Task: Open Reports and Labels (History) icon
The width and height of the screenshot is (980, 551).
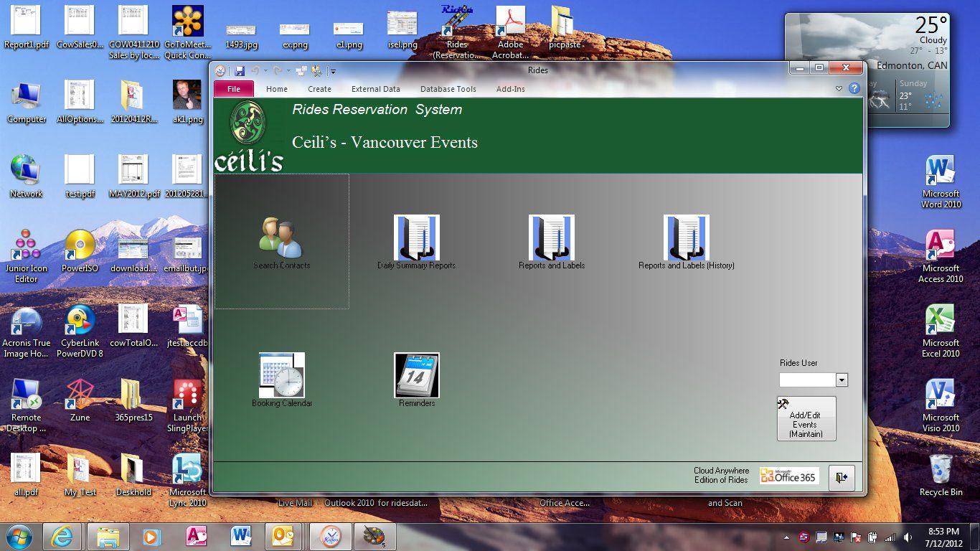Action: click(x=686, y=237)
